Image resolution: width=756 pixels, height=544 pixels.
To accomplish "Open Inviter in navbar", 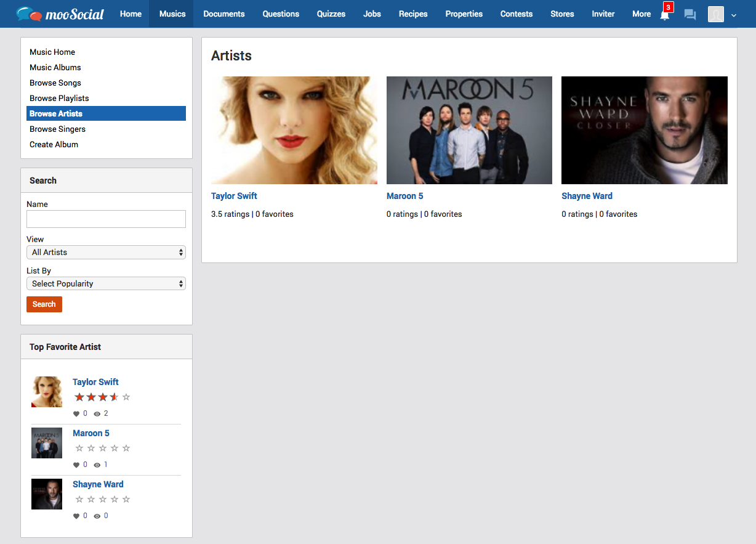I will (x=603, y=14).
